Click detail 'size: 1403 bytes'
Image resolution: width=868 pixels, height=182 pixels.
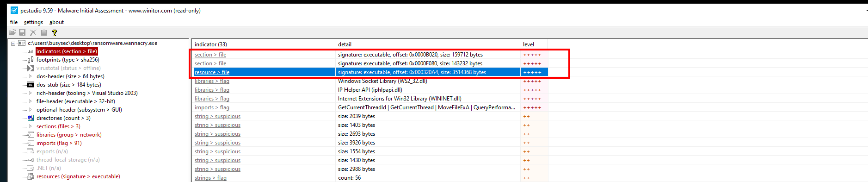pyautogui.click(x=357, y=125)
